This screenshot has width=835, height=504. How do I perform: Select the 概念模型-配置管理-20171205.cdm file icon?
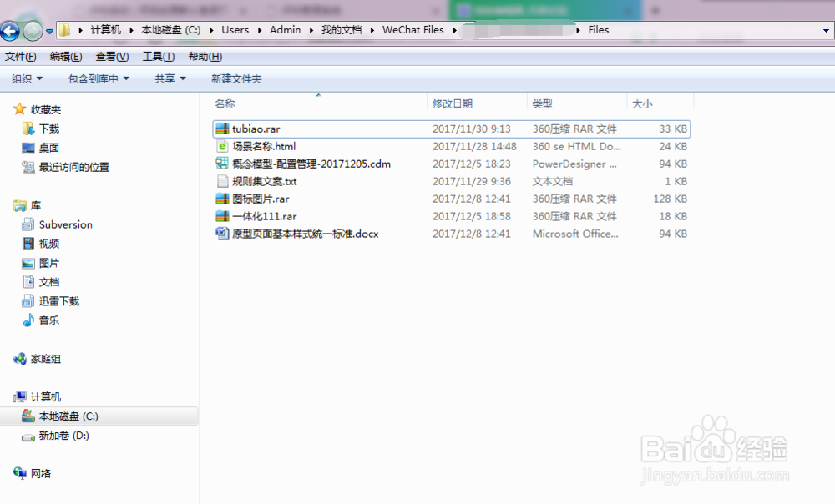[222, 164]
